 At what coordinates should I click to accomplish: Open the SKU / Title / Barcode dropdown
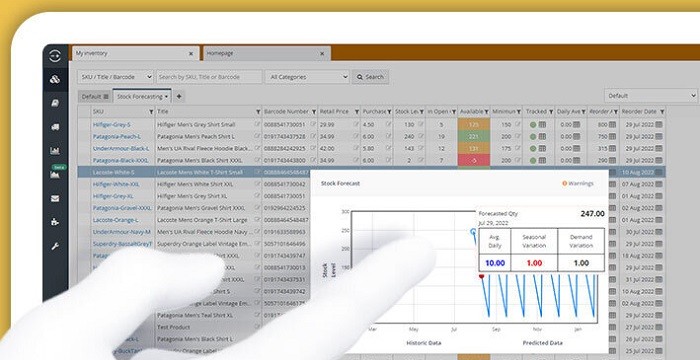pos(116,77)
